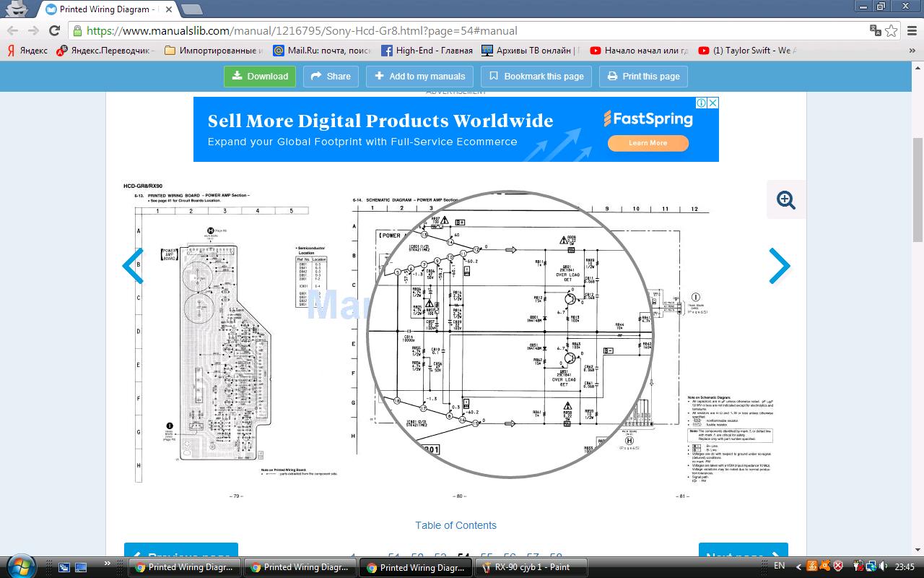Open the Windows Start menu orb
The width and height of the screenshot is (924, 578).
pos(19,566)
